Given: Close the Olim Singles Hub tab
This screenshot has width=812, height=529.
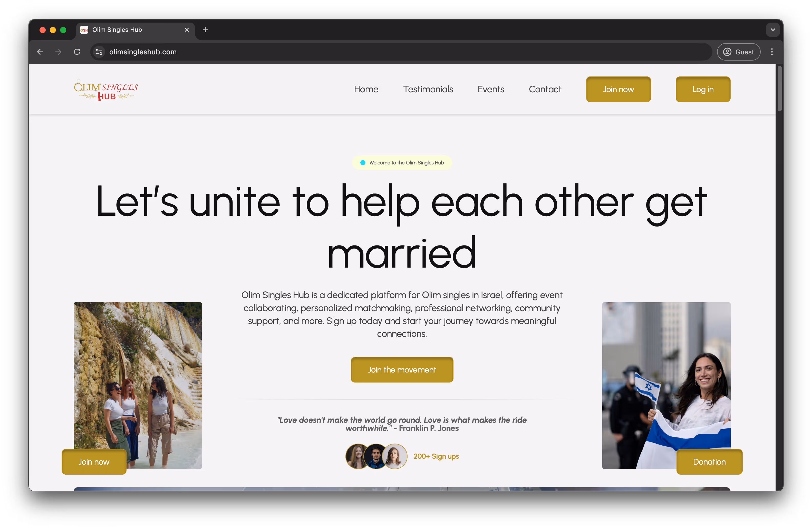Looking at the screenshot, I should click(x=187, y=30).
